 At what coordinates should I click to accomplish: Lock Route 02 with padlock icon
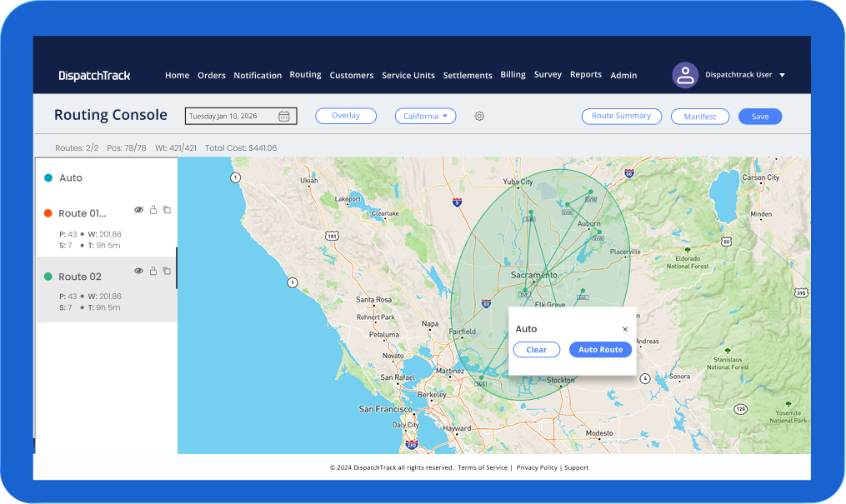153,271
